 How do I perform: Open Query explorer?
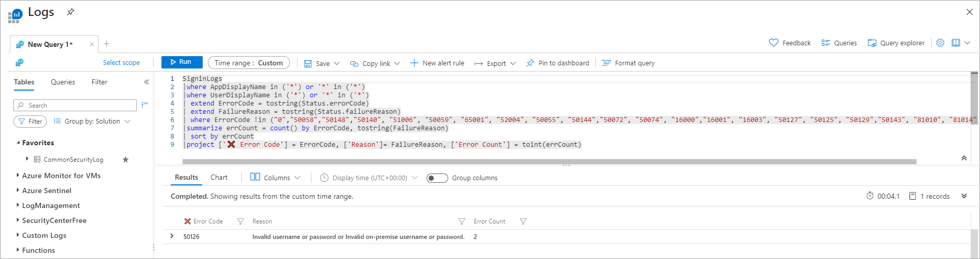(x=896, y=43)
